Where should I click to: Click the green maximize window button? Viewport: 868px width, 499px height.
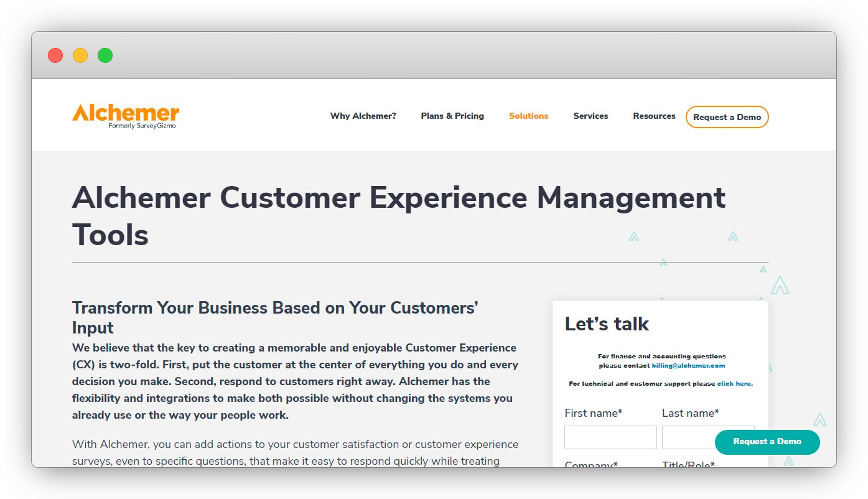[x=105, y=55]
